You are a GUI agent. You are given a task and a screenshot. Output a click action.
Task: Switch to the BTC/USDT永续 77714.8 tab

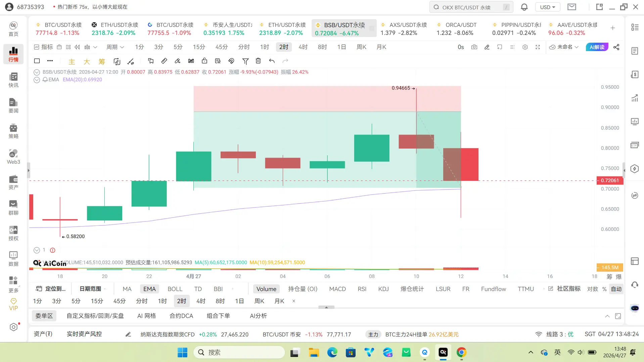tap(59, 29)
